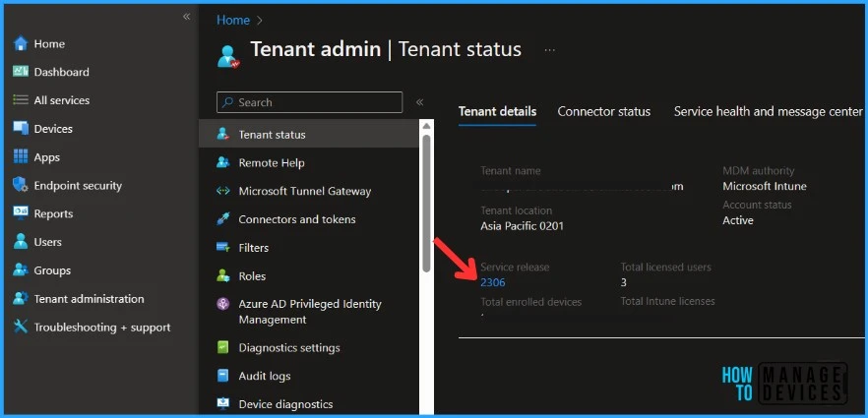Screen dimensions: 868x418
Task: Click the Azure AD Privileged Identity icon
Action: coord(223,304)
